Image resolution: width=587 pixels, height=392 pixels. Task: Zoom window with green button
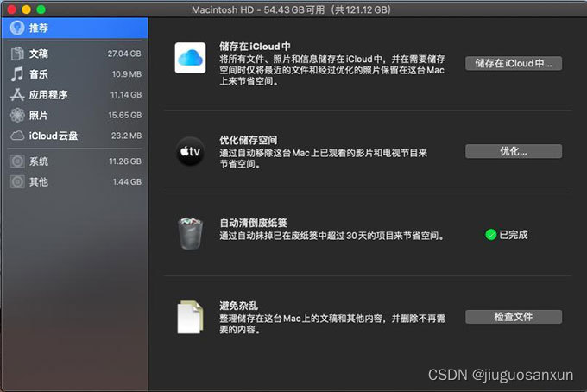click(41, 9)
